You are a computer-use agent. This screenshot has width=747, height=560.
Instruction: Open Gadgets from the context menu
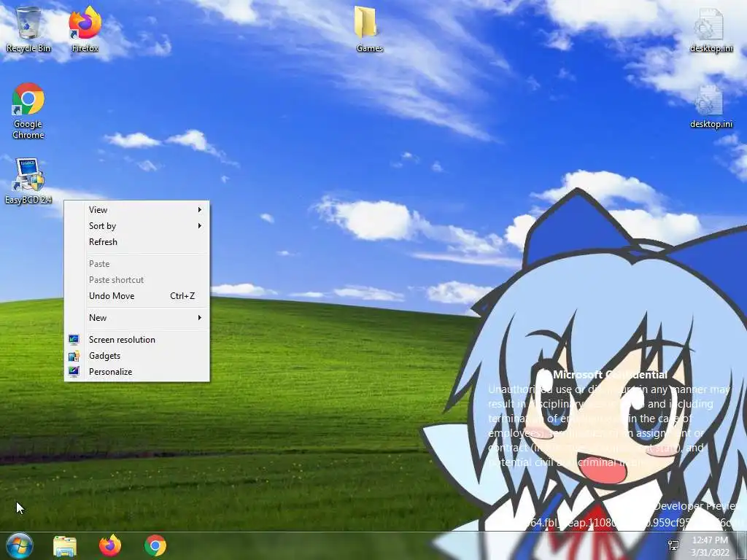pos(136,356)
